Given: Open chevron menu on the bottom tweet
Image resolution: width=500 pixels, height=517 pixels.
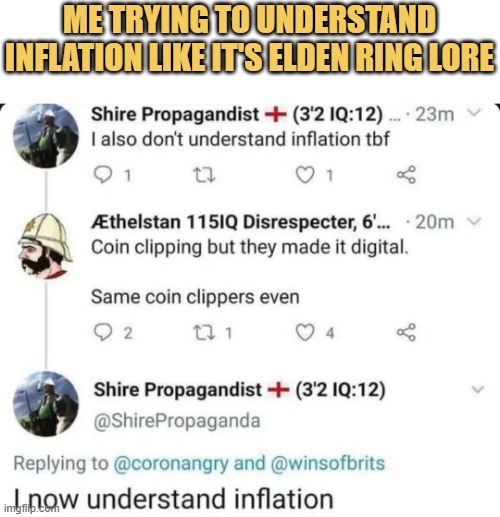Looking at the screenshot, I should point(478,389).
